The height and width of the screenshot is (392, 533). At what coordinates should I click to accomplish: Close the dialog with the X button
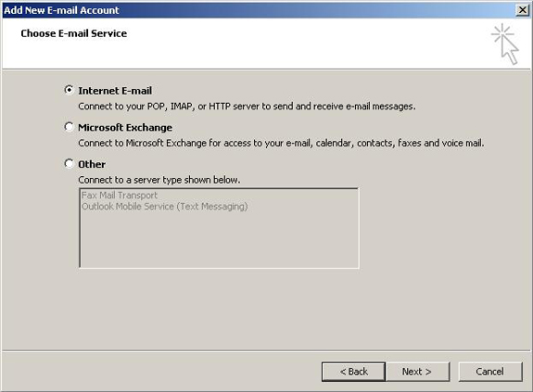(522, 10)
